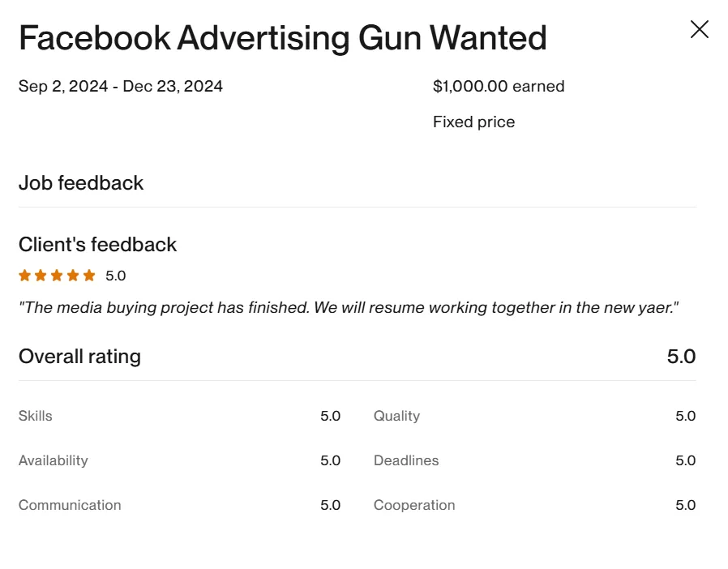Click the $1,000.00 earned amount
The height and width of the screenshot is (569, 728).
(499, 87)
